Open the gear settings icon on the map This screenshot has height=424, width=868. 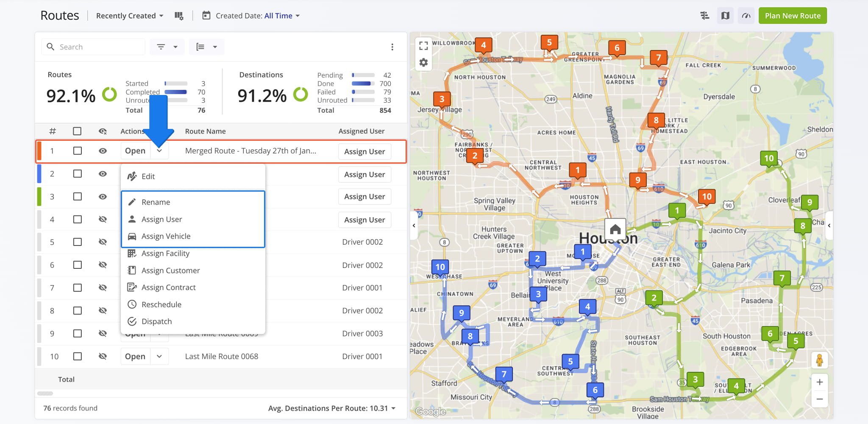pos(423,62)
